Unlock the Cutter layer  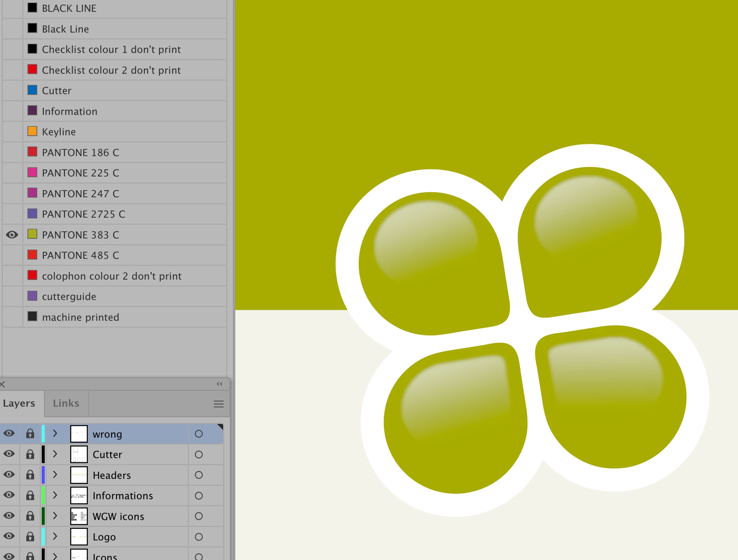pos(30,454)
